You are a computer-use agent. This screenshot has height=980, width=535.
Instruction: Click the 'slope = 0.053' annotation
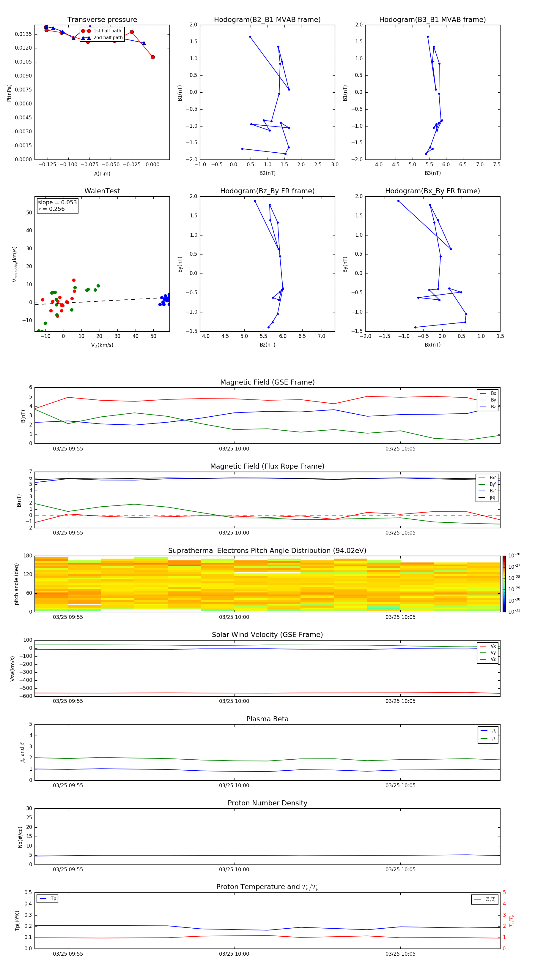57,203
